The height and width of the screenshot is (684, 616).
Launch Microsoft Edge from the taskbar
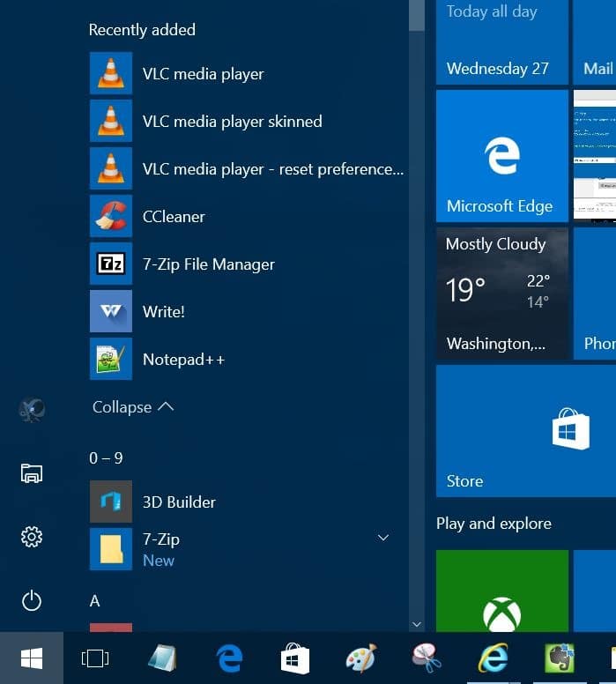(x=229, y=658)
